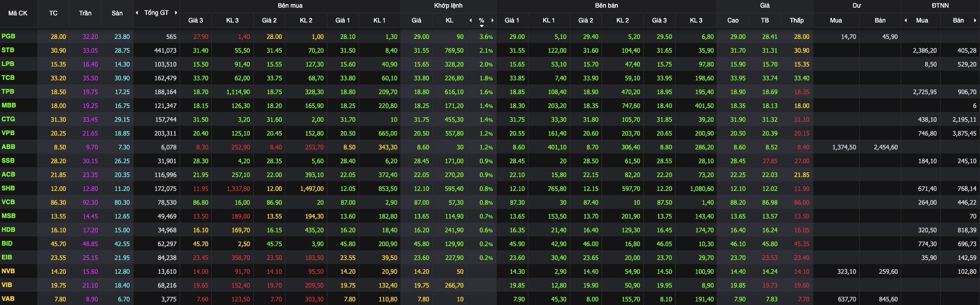Select the VIB ticker

(7, 285)
